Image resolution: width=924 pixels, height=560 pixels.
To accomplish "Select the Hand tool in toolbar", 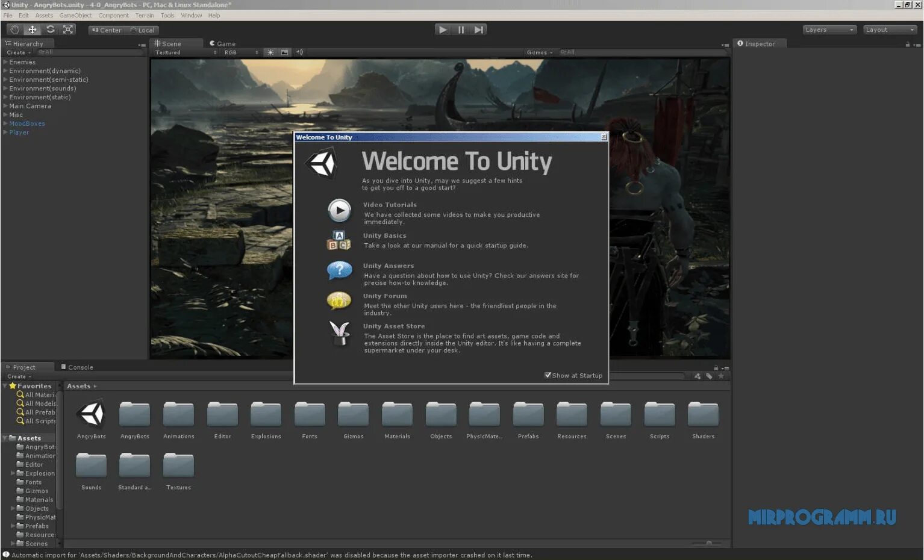I will (x=15, y=30).
